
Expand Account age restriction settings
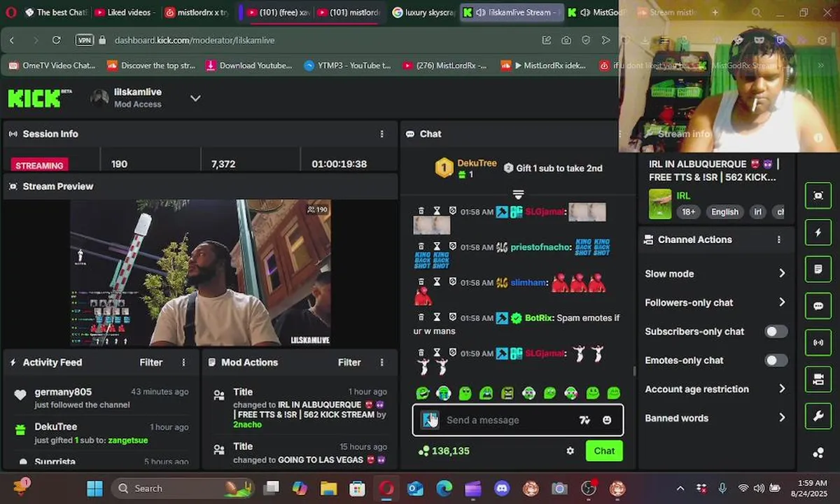pos(715,389)
